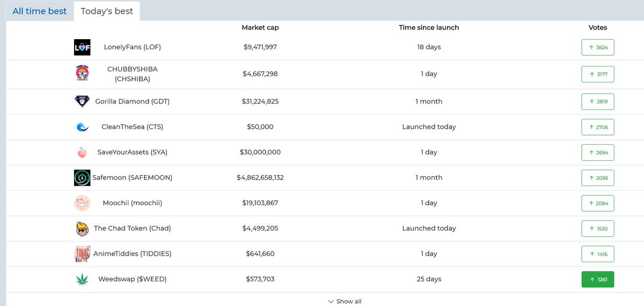Click the AnimeTiddies logo thumbnail

tap(82, 253)
